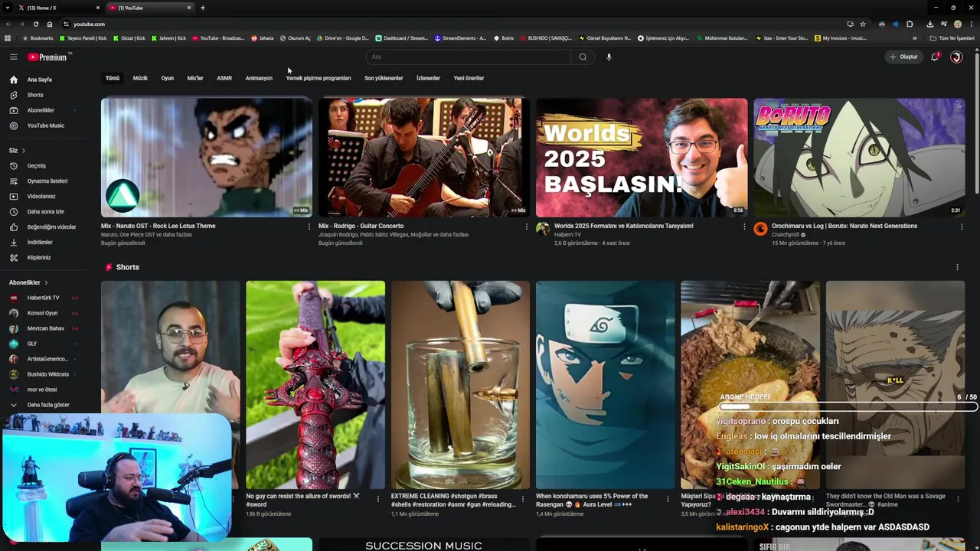
Task: Open a new browser tab
Action: pos(202,8)
